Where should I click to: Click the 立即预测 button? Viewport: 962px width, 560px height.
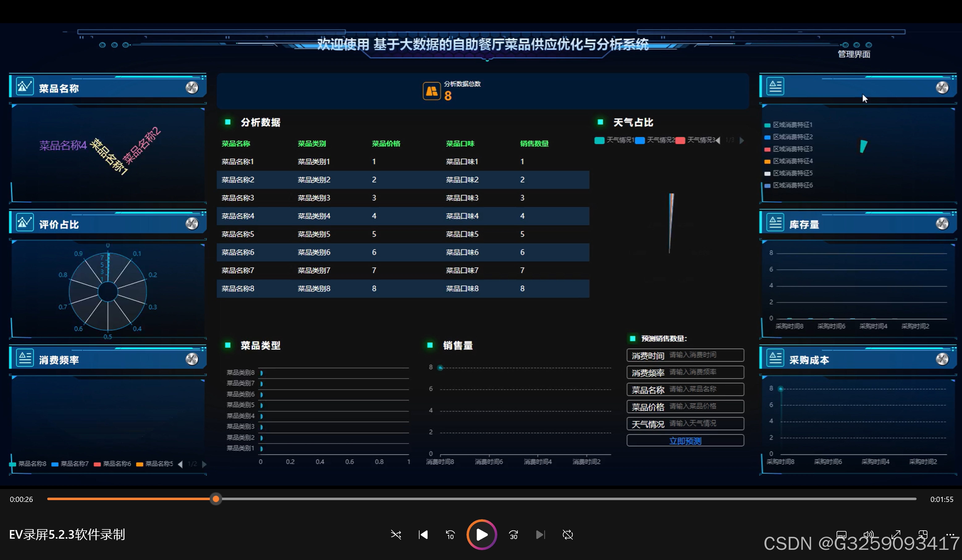[x=685, y=441]
